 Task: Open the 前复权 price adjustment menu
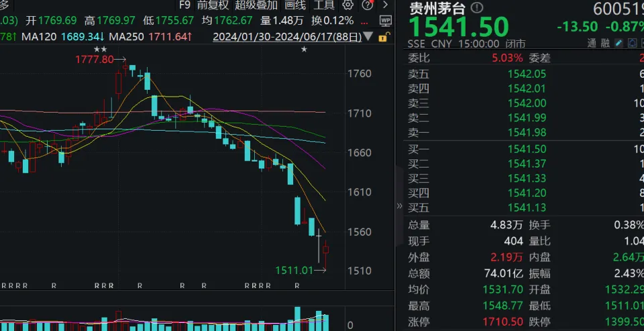click(x=213, y=5)
